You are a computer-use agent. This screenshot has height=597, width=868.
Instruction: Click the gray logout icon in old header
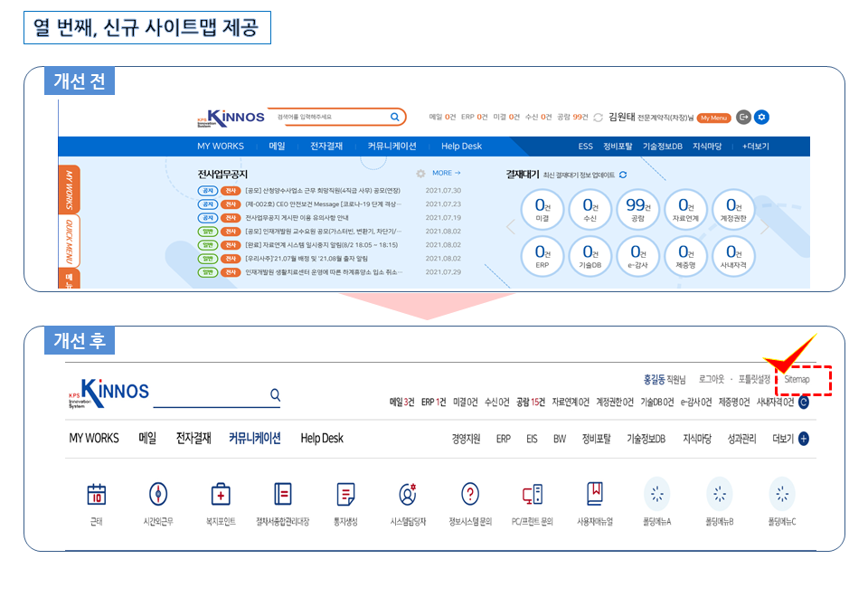[x=743, y=117]
